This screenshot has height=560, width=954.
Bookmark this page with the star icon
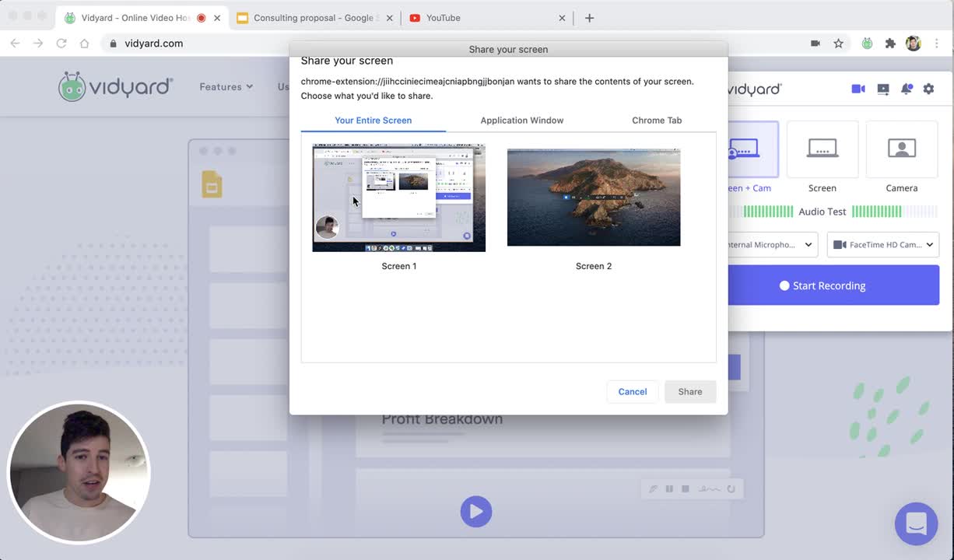coord(838,44)
